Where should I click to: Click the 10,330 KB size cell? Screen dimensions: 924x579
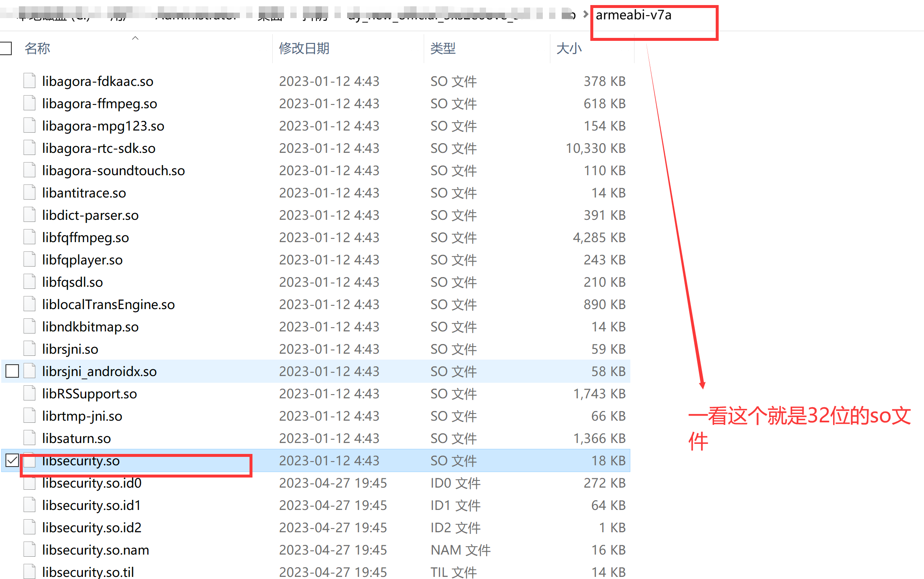pos(595,148)
